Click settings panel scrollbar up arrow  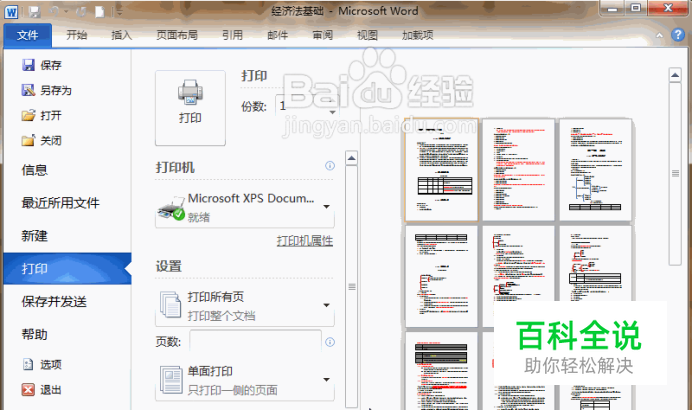tap(352, 158)
